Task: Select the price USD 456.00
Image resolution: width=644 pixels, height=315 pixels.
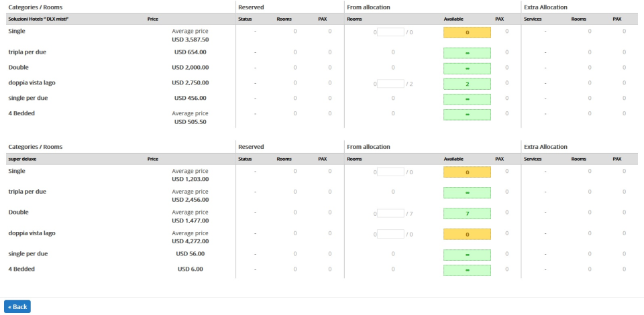Action: 190,98
